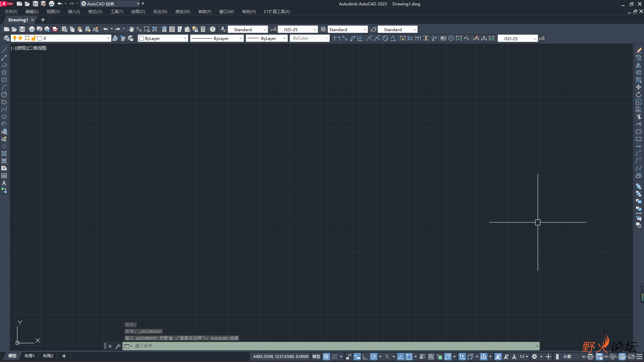Image resolution: width=644 pixels, height=362 pixels.
Task: Open the layer list dropdown
Action: pyautogui.click(x=108, y=38)
